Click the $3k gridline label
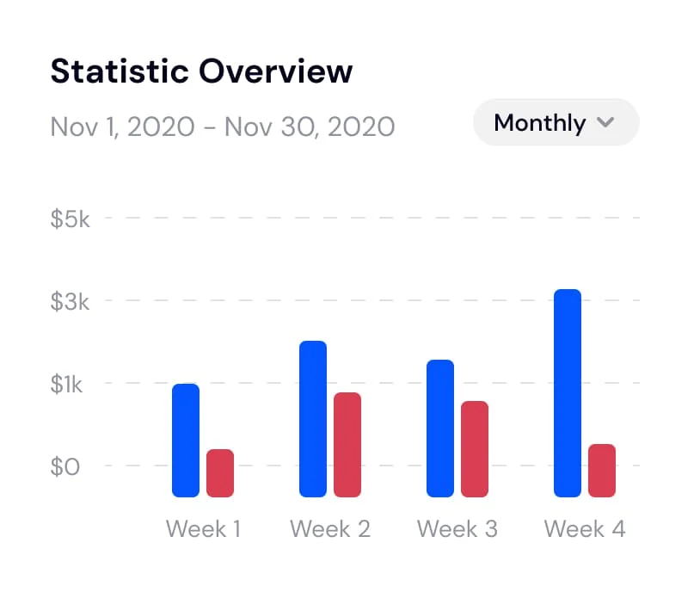This screenshot has height=592, width=700. pyautogui.click(x=70, y=302)
